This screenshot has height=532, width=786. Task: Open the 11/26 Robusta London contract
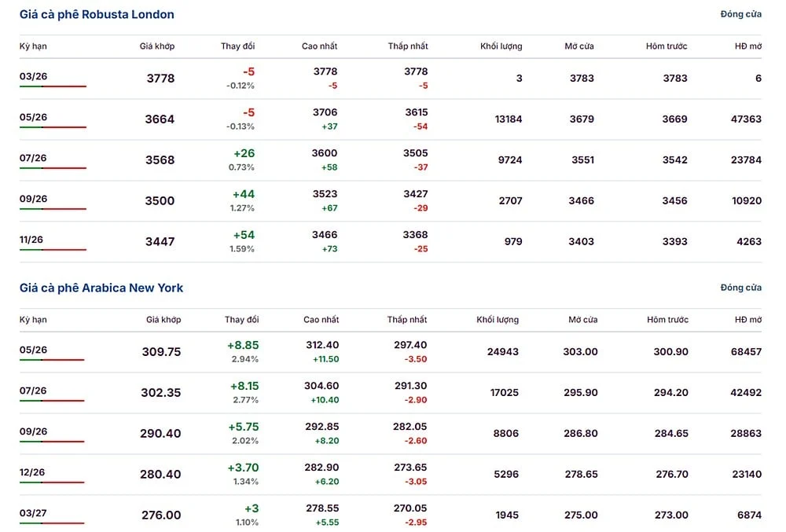coord(33,240)
